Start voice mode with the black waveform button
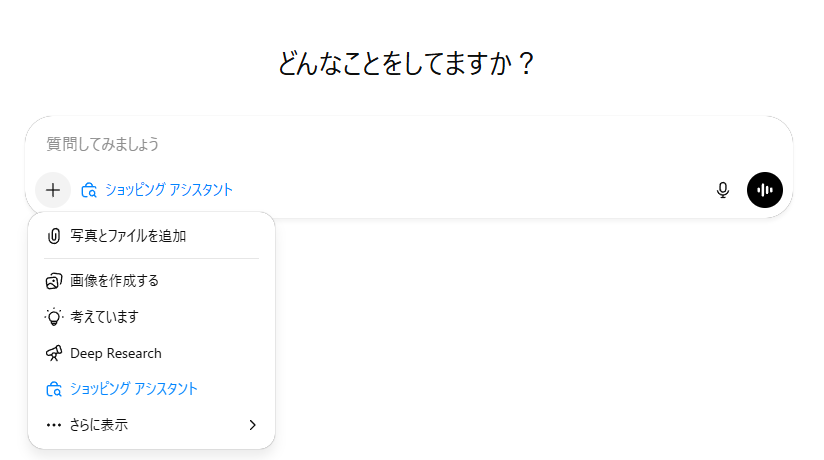Screen dimensions: 824x460 point(765,190)
